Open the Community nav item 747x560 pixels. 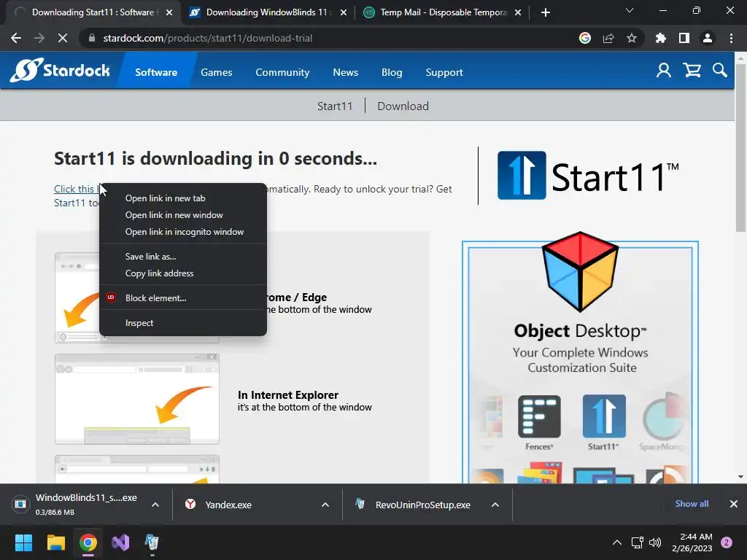pos(282,72)
